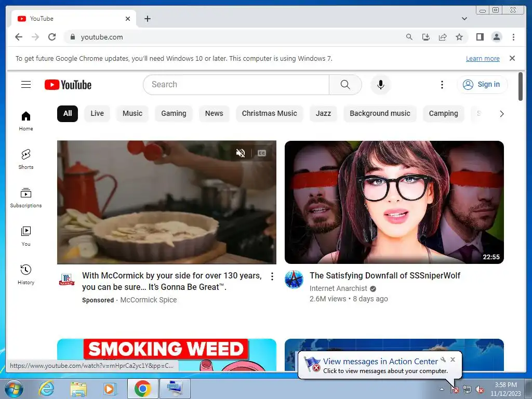Click the YouTube logo
The image size is (532, 399).
coord(68,85)
